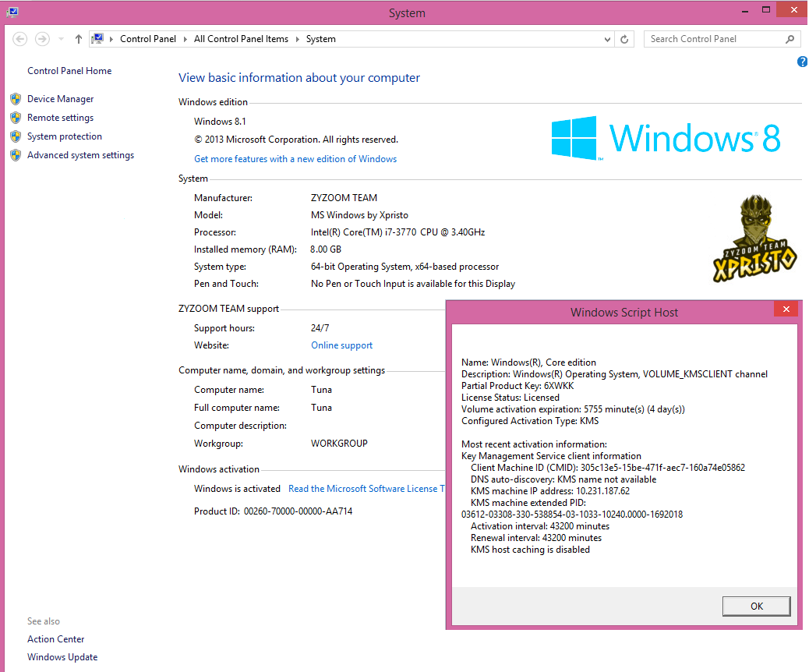Open Windows Update under See also

(62, 657)
